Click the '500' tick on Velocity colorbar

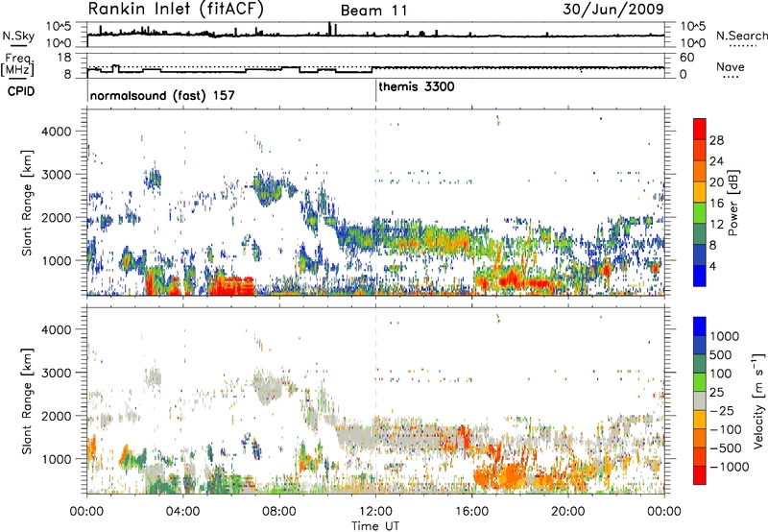[x=721, y=354]
